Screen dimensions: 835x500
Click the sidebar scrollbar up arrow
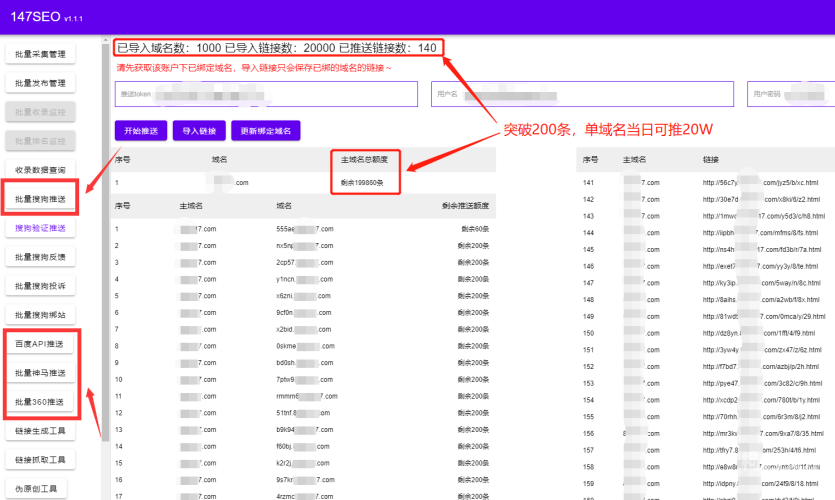tap(105, 39)
